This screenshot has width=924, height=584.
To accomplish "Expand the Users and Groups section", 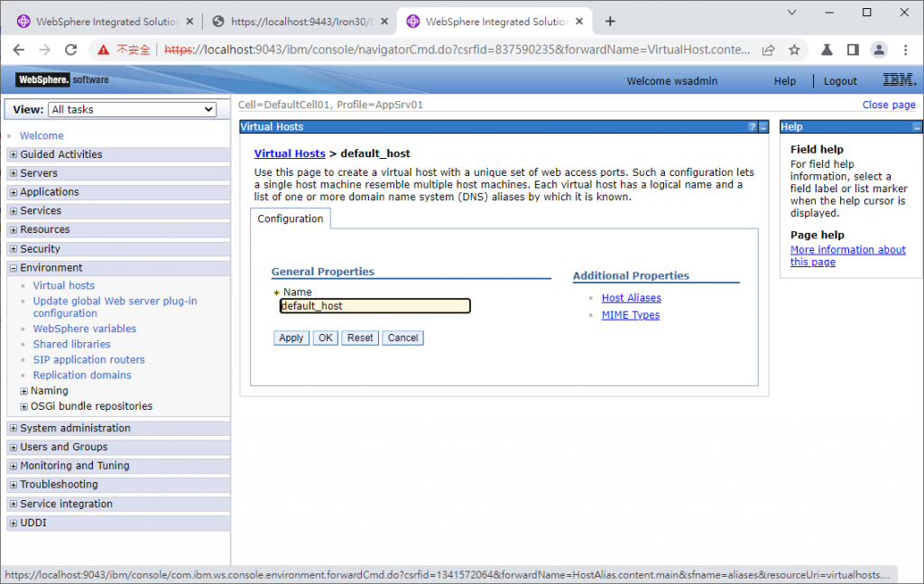I will click(x=14, y=448).
